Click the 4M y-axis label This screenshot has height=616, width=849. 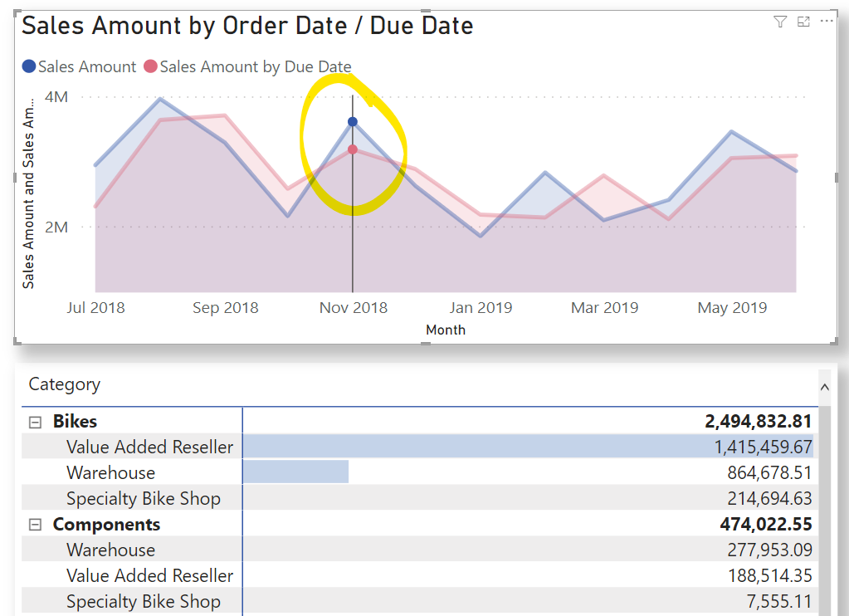point(56,97)
